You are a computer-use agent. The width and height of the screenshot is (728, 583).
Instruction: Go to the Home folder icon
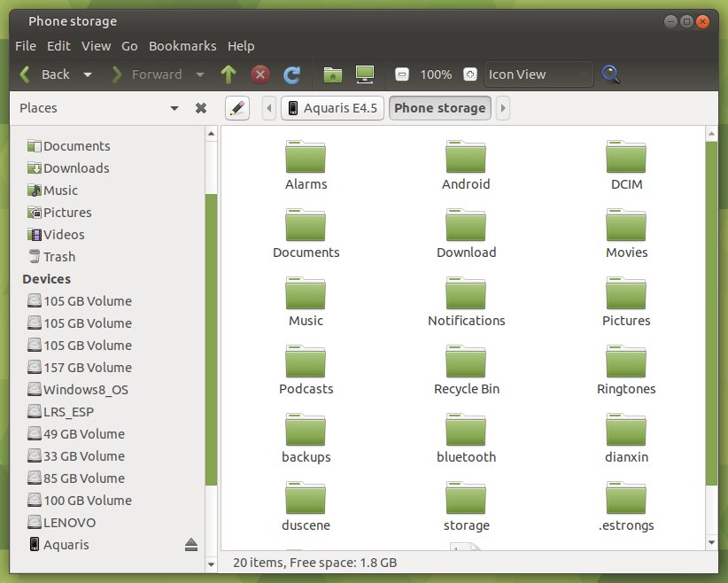333,74
